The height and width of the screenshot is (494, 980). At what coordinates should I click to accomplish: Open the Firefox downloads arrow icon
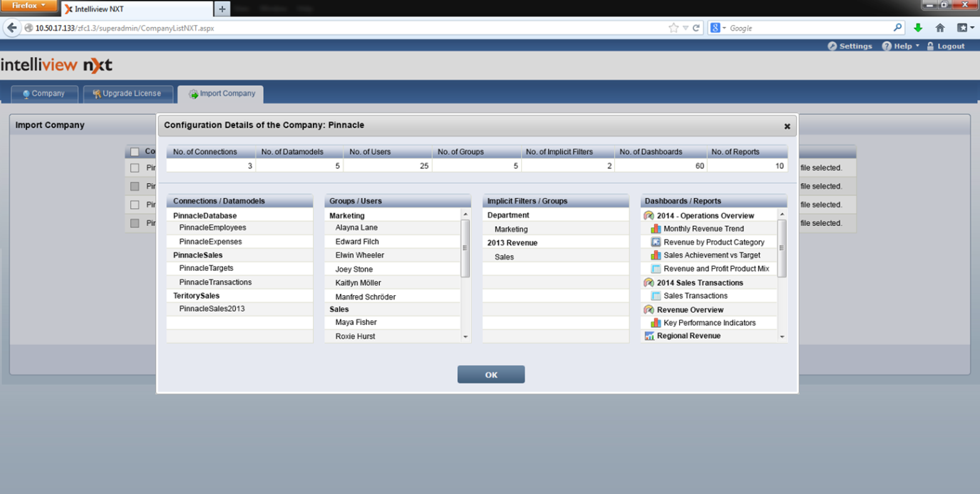click(x=918, y=28)
